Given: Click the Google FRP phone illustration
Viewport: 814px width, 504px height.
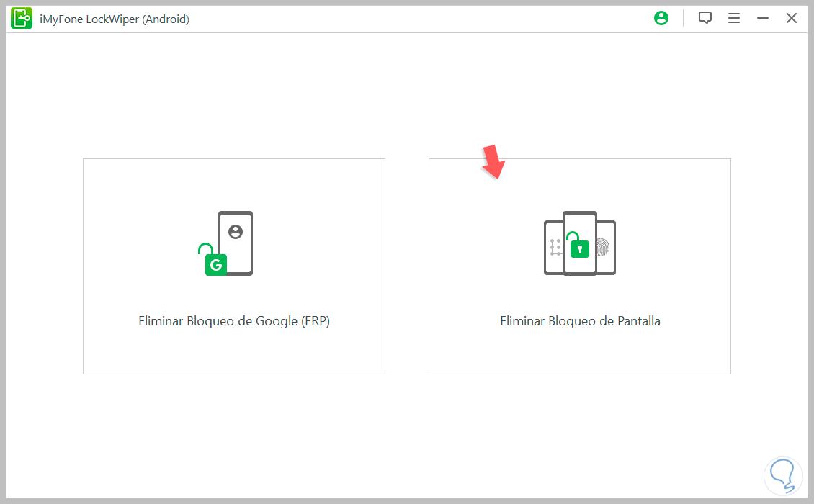Looking at the screenshot, I should point(235,243).
